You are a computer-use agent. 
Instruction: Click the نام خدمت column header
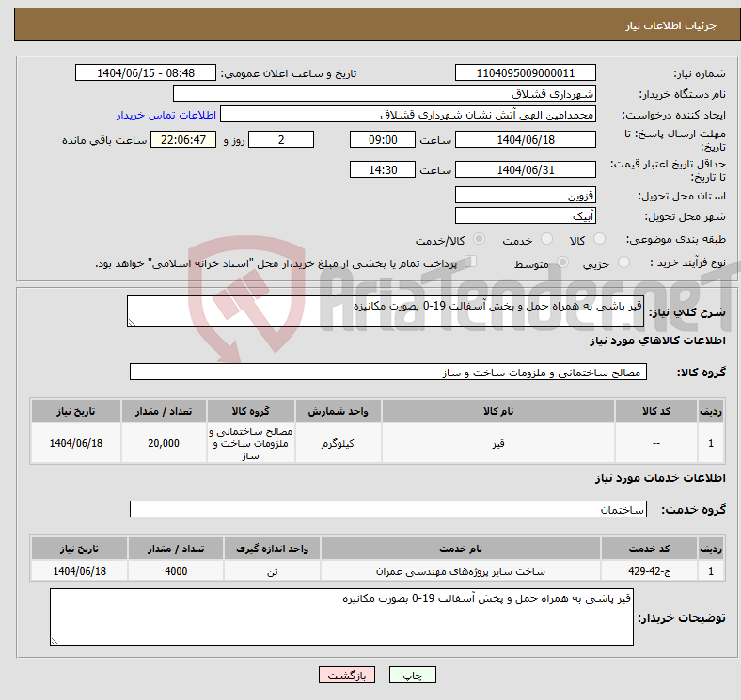point(460,549)
